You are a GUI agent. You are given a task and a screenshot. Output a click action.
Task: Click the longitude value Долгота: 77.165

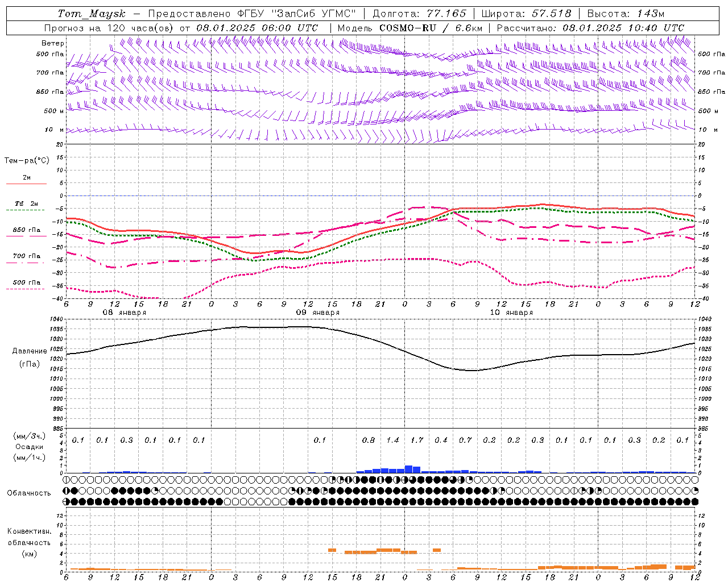419,14
